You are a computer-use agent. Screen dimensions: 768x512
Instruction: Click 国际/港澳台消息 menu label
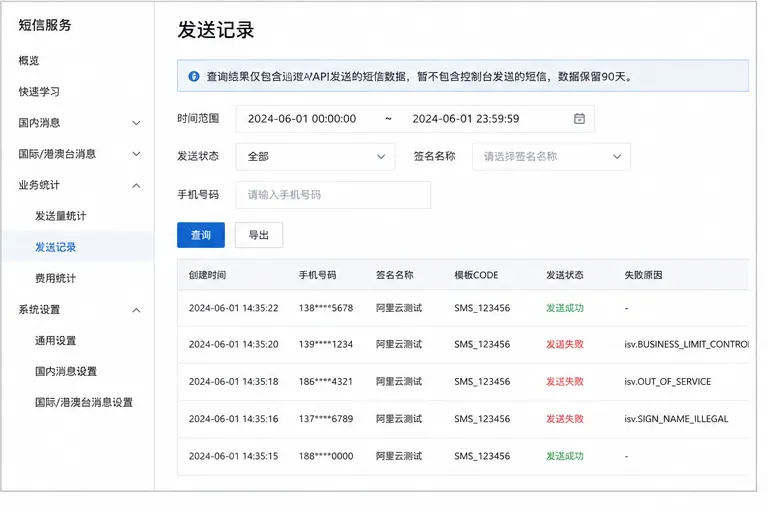coord(57,154)
